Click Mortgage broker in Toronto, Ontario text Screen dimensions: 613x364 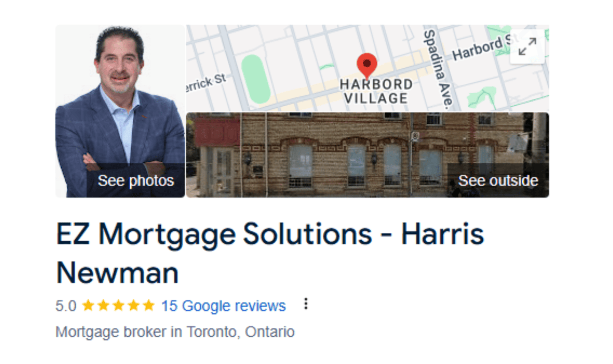tap(175, 332)
